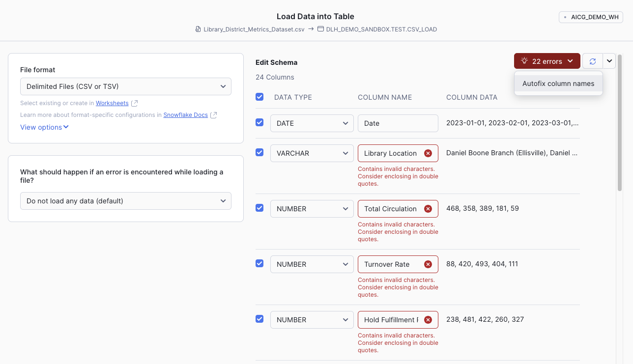633x364 pixels.
Task: Change the DATE data type dropdown
Action: (312, 123)
